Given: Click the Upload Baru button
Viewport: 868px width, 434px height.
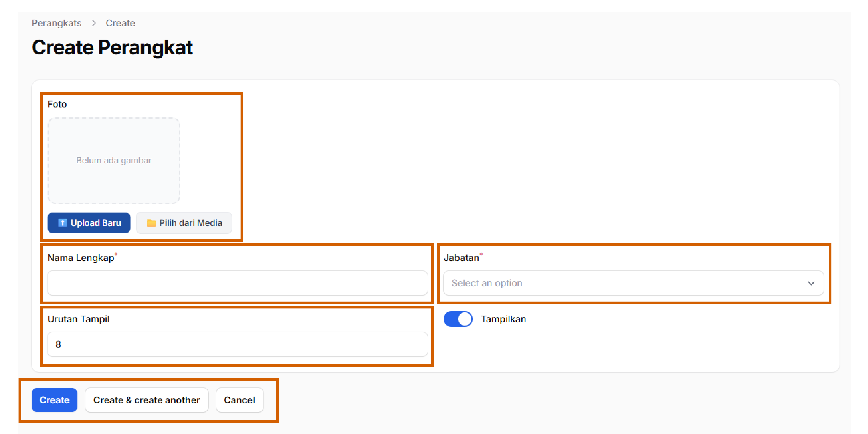Looking at the screenshot, I should pos(89,223).
